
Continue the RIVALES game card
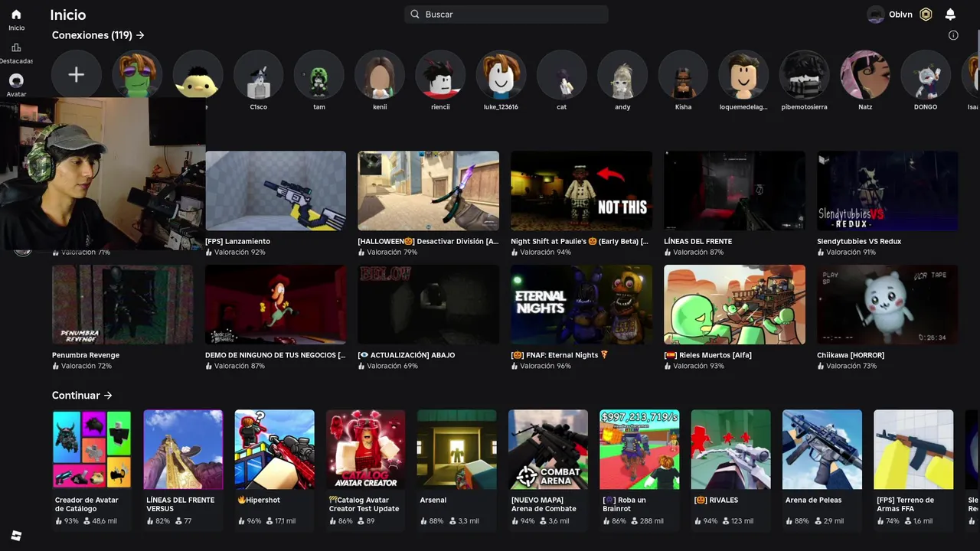[731, 471]
